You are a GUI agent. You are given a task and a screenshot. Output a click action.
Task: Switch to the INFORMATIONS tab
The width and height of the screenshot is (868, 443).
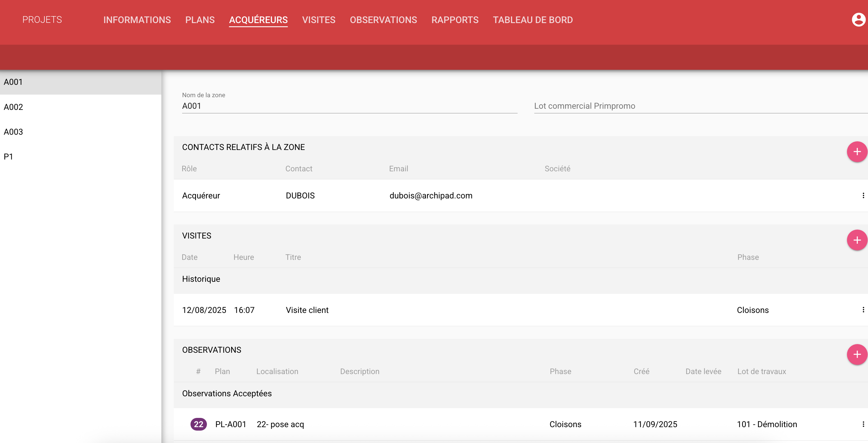[137, 20]
